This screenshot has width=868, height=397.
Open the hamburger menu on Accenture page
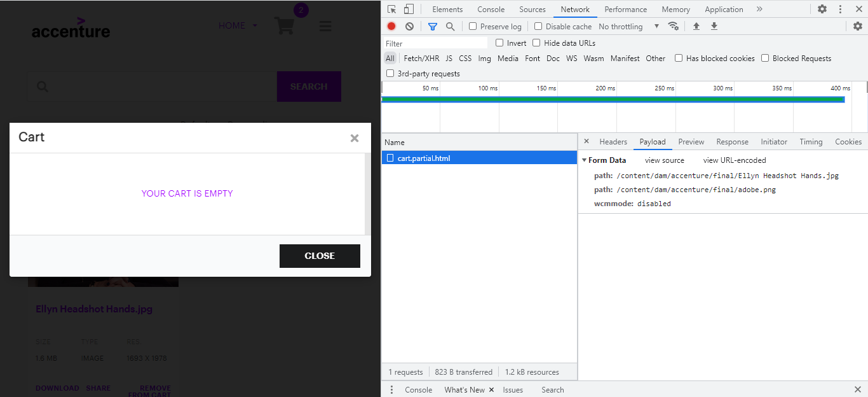[325, 26]
